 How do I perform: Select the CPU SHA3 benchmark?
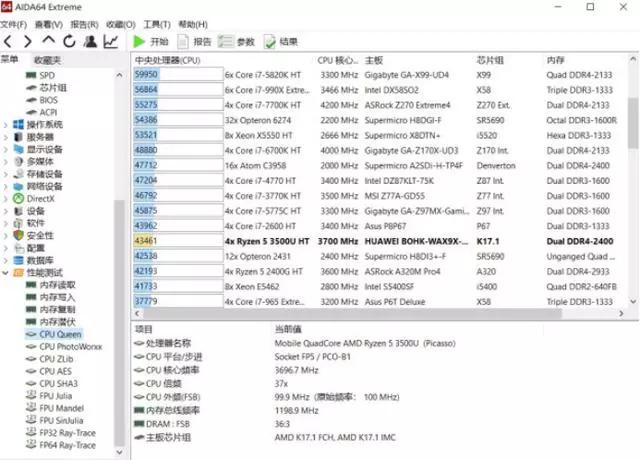pyautogui.click(x=52, y=383)
